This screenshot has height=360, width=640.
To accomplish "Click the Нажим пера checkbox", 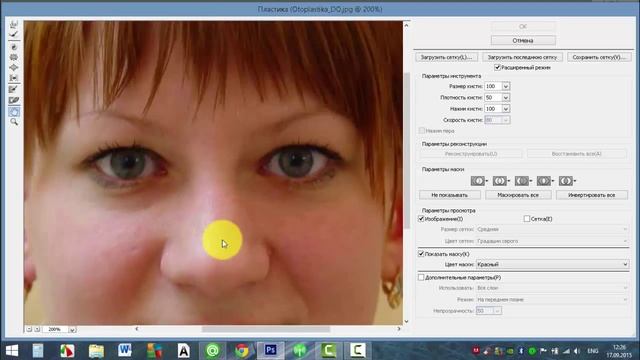I will coord(422,131).
